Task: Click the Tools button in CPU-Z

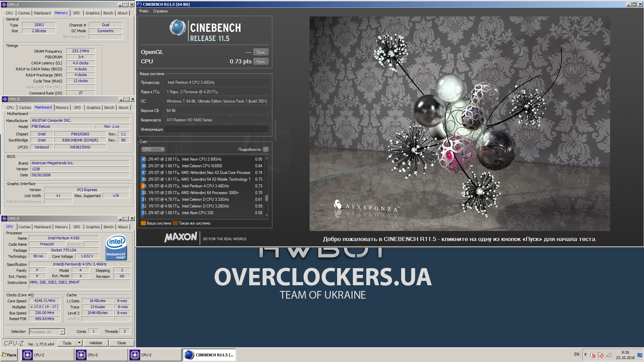Action: tap(67, 343)
